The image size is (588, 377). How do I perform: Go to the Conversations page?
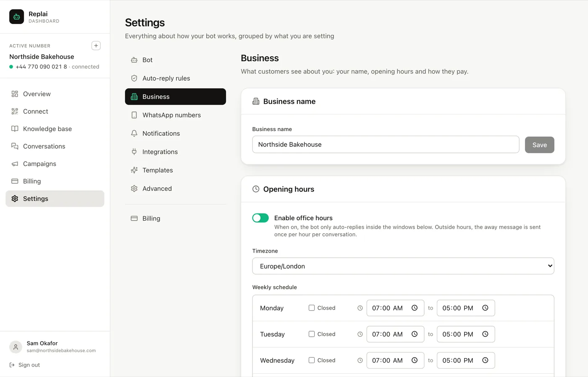click(55, 146)
